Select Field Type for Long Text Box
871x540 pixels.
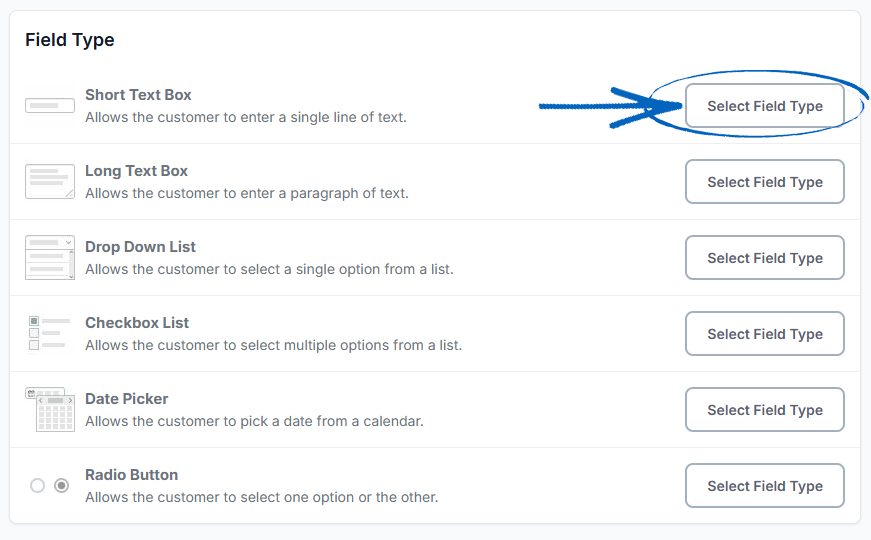[765, 182]
